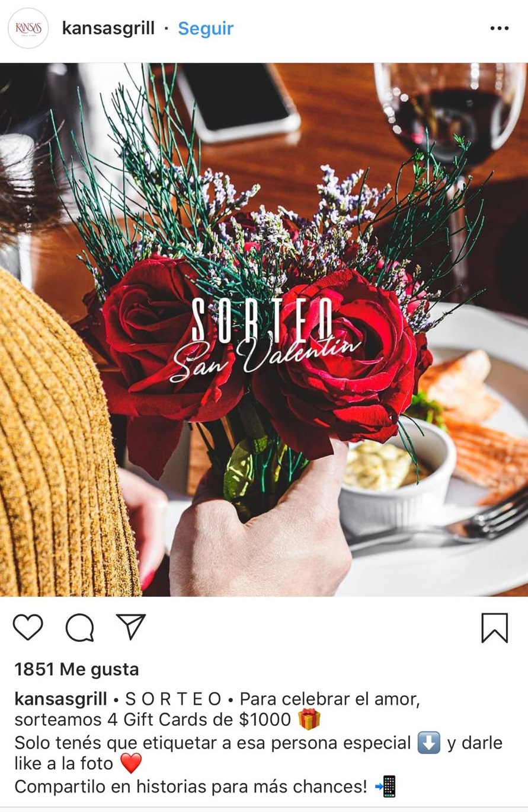
Task: Open the kansasgrill username in the caption
Action: (x=61, y=699)
